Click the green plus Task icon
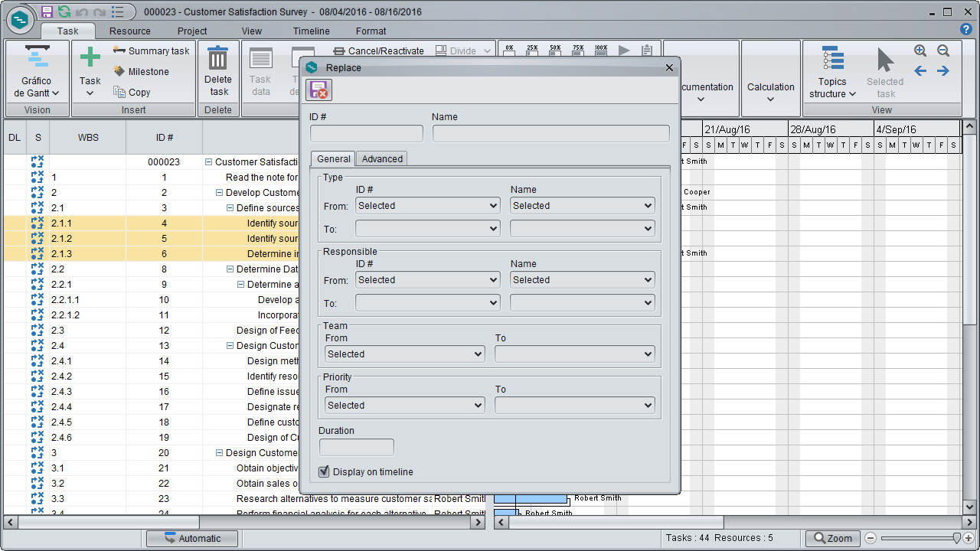980x551 pixels. pyautogui.click(x=90, y=57)
